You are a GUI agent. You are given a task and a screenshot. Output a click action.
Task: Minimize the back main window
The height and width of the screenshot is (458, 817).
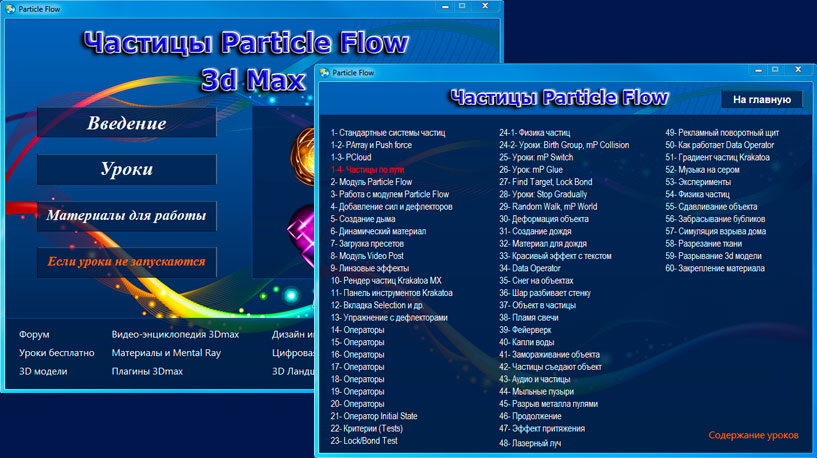445,6
